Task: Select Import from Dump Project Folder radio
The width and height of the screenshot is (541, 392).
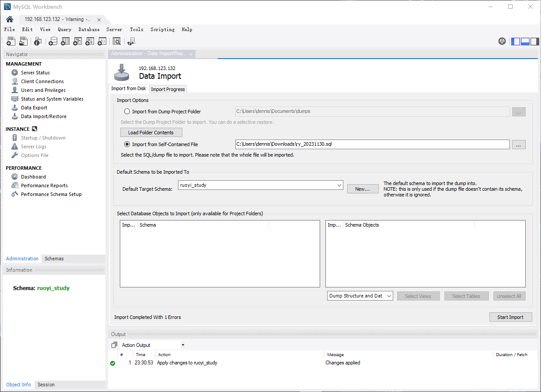Action: pyautogui.click(x=127, y=112)
